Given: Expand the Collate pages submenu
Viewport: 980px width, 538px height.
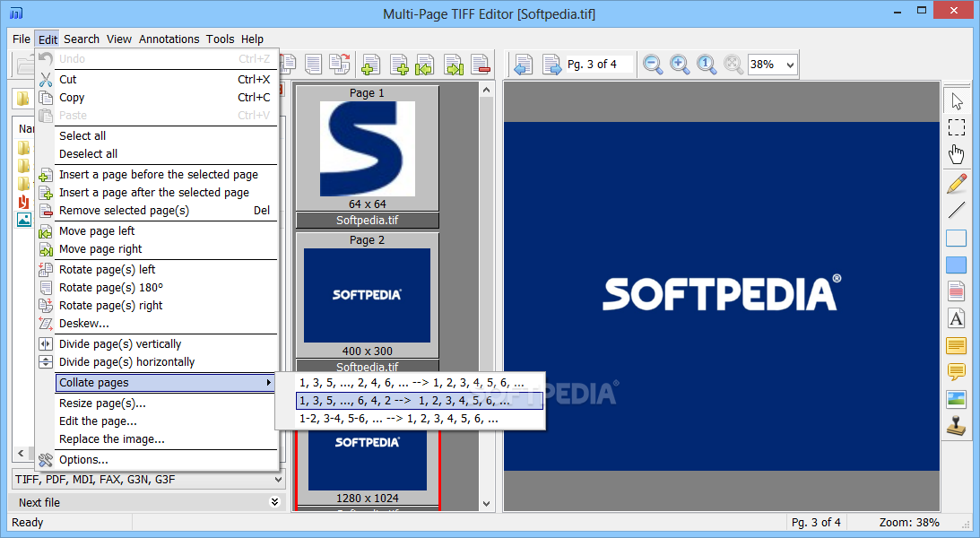Looking at the screenshot, I should (165, 382).
